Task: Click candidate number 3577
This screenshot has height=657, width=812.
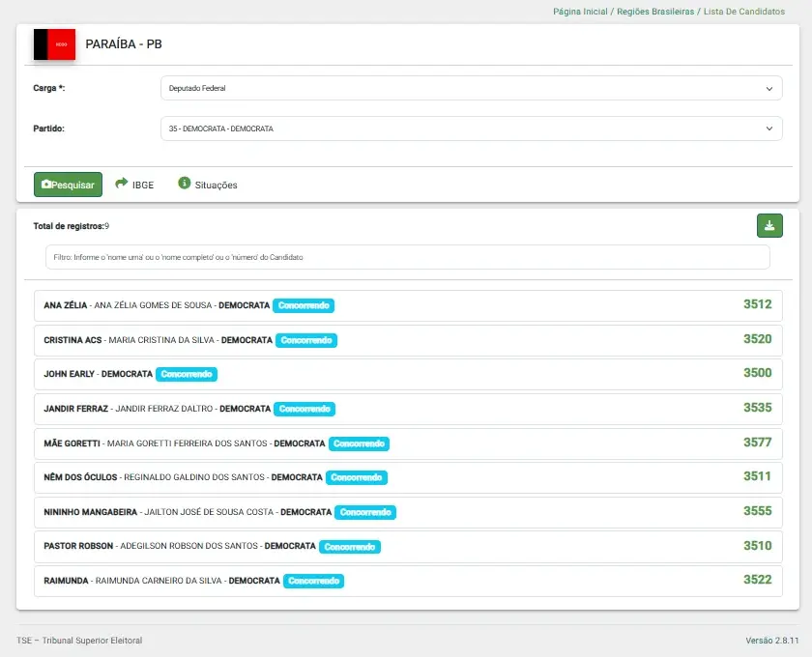Action: tap(757, 443)
